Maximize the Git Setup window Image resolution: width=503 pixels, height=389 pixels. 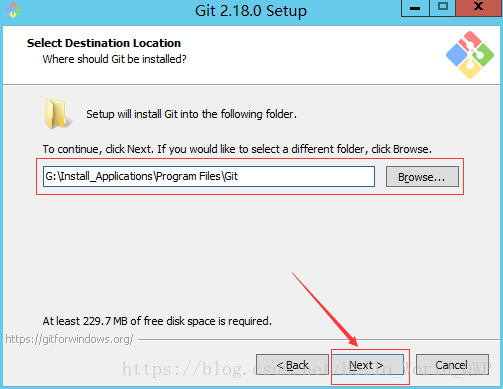pos(443,8)
